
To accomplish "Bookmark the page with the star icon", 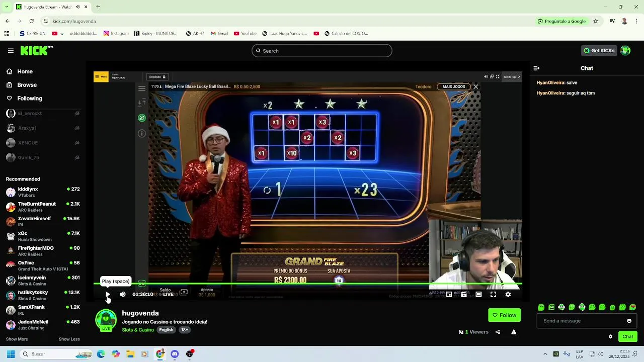I will [596, 21].
